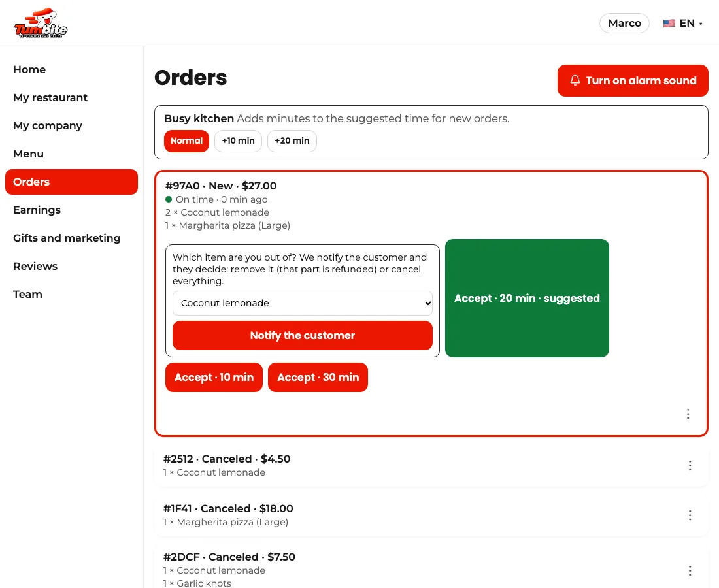Open the three-dot menu for order #97A0

point(688,414)
